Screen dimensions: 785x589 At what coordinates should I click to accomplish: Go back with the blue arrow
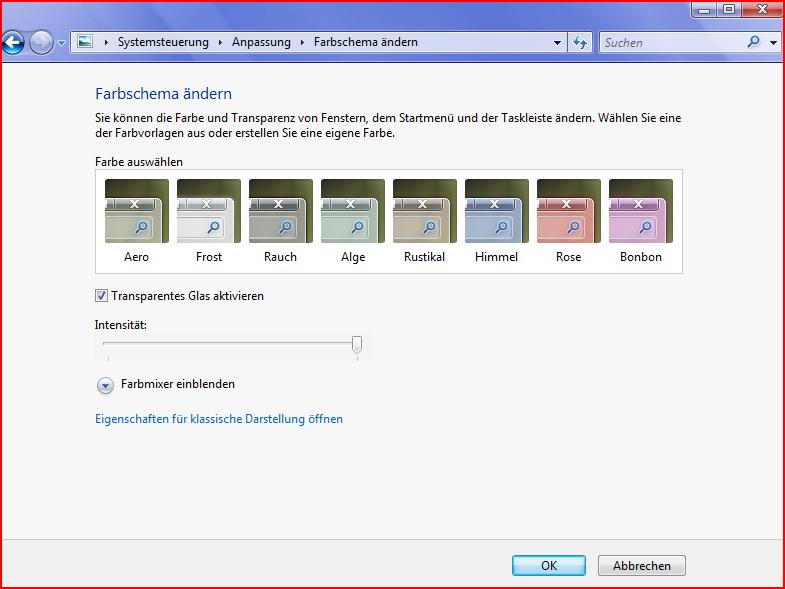pos(14,43)
